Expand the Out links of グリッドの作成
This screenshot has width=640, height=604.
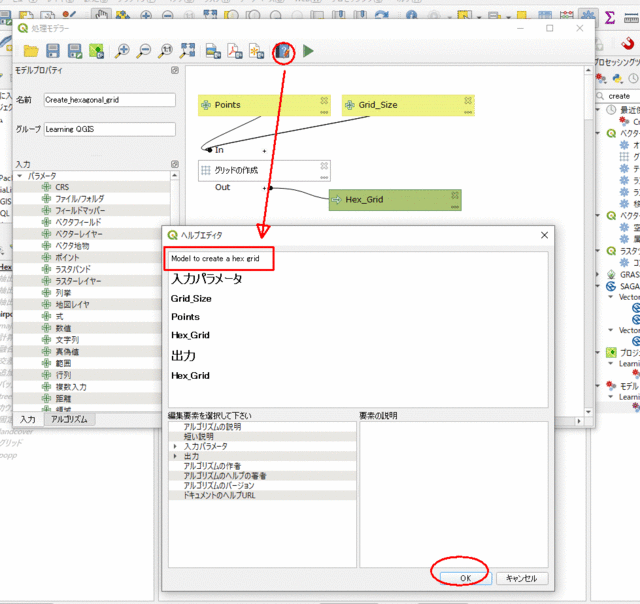pos(264,188)
